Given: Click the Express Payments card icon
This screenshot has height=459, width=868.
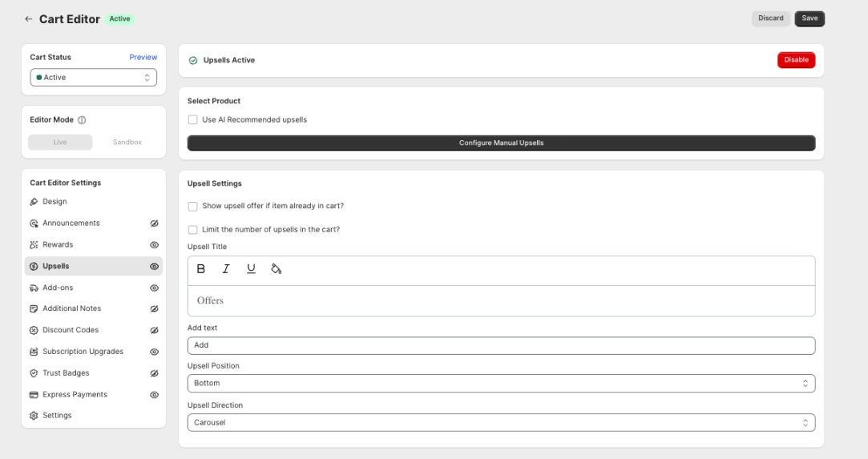Looking at the screenshot, I should click(x=34, y=395).
